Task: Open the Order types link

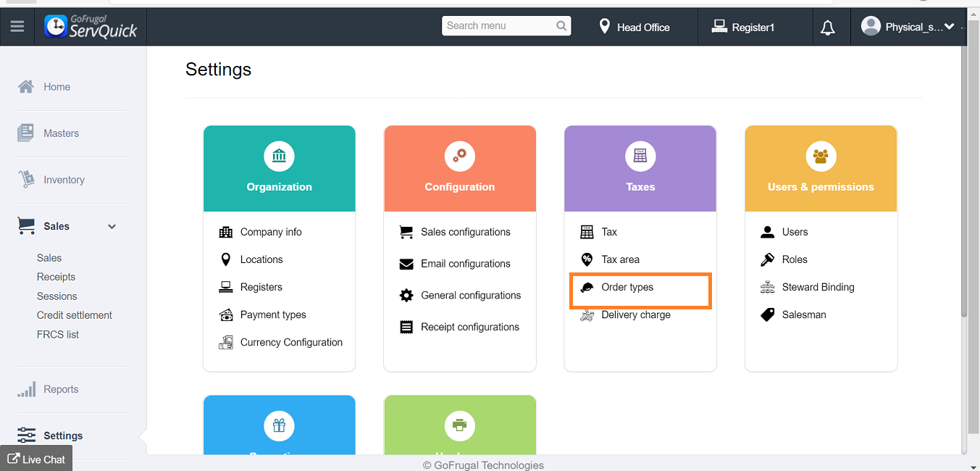Action: pos(627,287)
